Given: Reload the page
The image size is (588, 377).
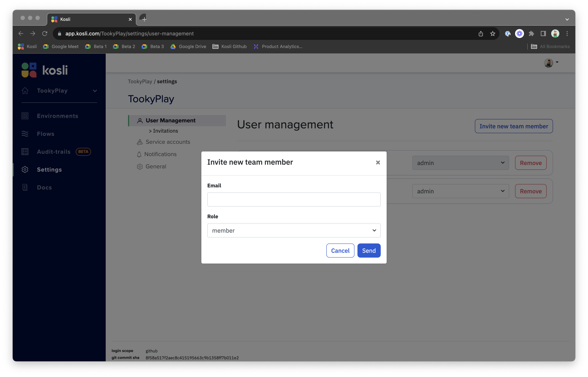Looking at the screenshot, I should point(45,34).
